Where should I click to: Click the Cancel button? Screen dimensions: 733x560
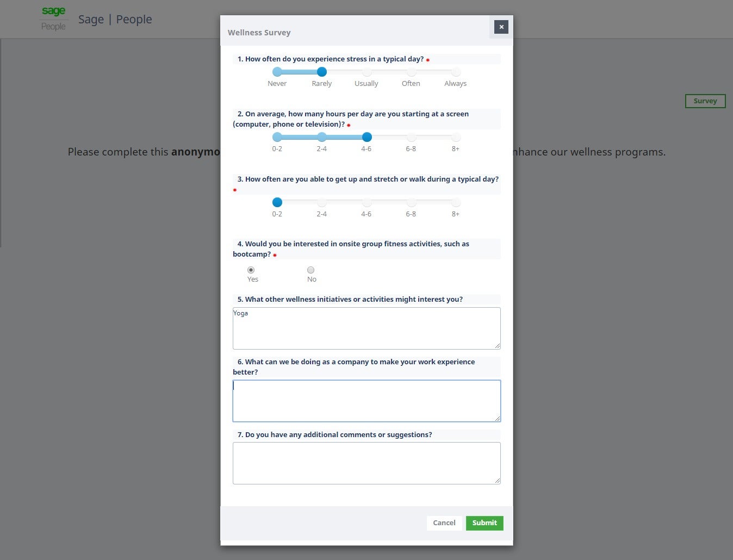444,523
